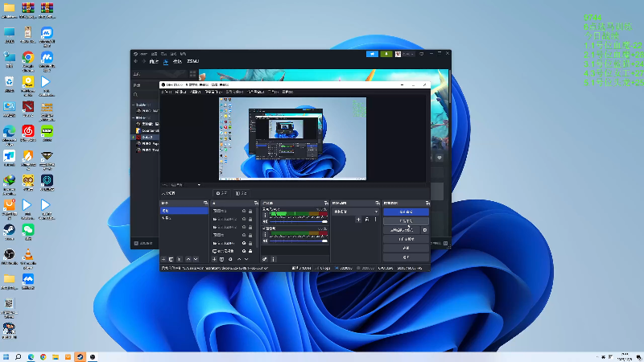Select the second scene in the Scenes list

click(184, 218)
